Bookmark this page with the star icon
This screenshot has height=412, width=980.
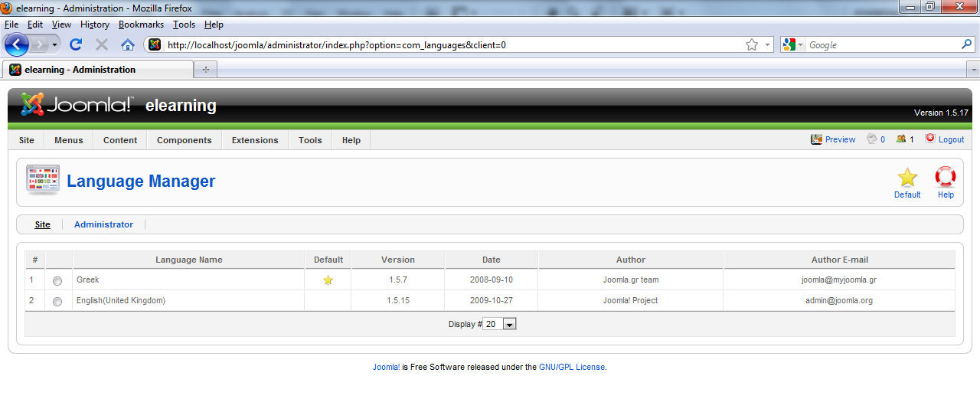pyautogui.click(x=752, y=44)
